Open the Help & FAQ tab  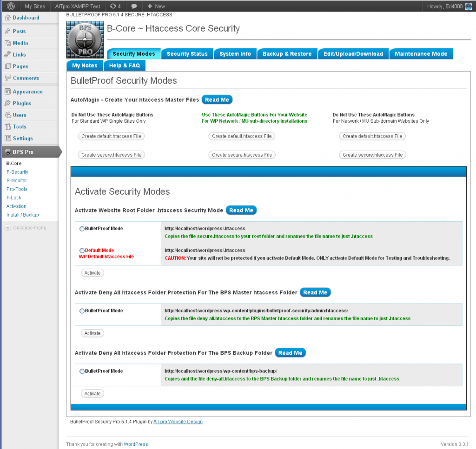coord(124,66)
